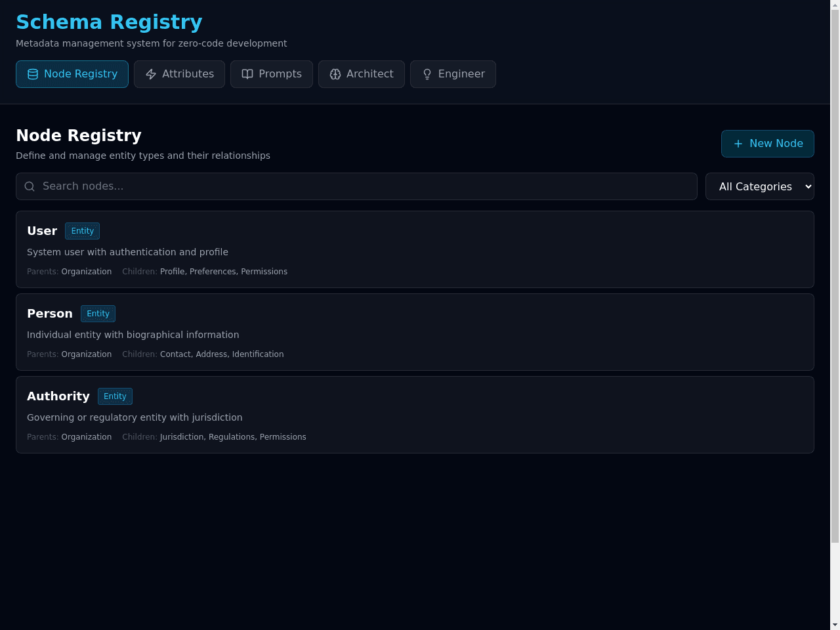This screenshot has height=630, width=840.
Task: Click description 'System user with authentication and profile'
Action: click(127, 252)
